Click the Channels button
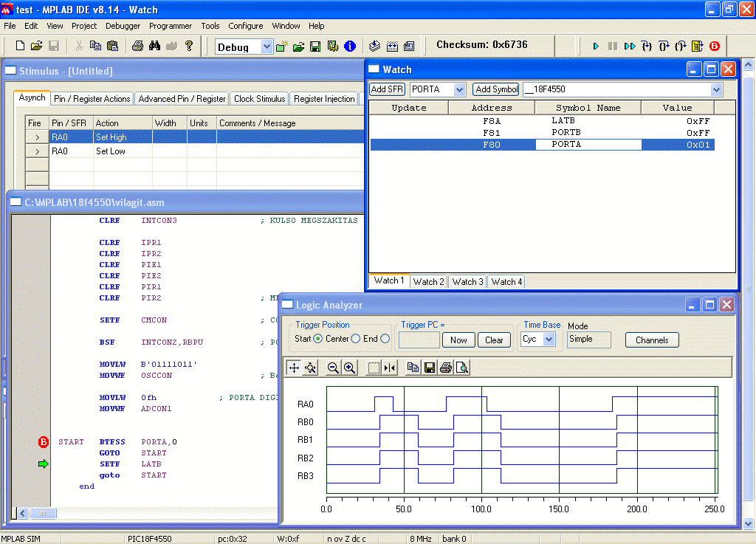 pyautogui.click(x=652, y=340)
